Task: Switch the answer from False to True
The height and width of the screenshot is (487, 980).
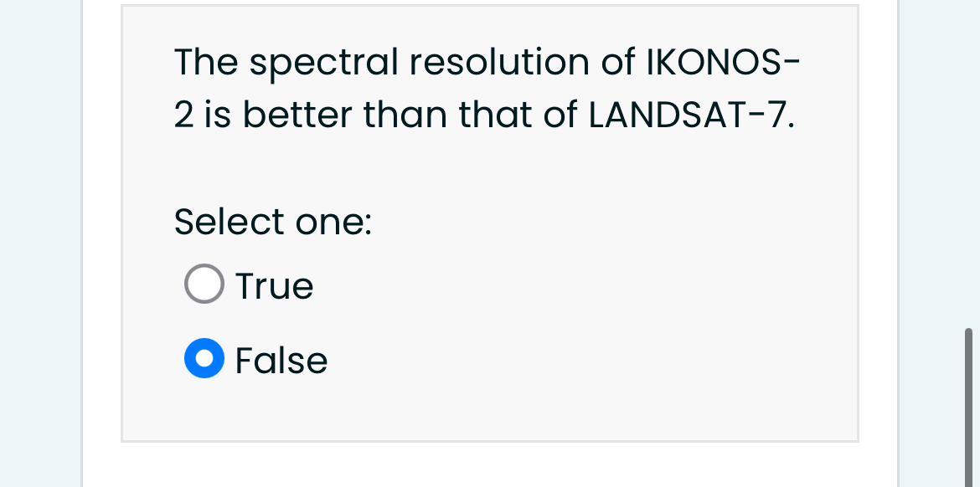Action: [x=204, y=284]
